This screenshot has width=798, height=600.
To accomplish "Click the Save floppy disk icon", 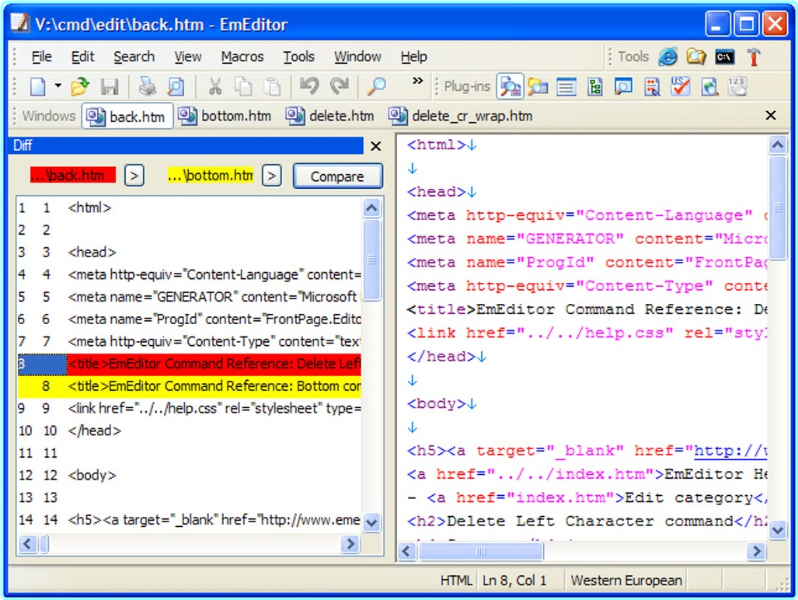I will tap(109, 87).
